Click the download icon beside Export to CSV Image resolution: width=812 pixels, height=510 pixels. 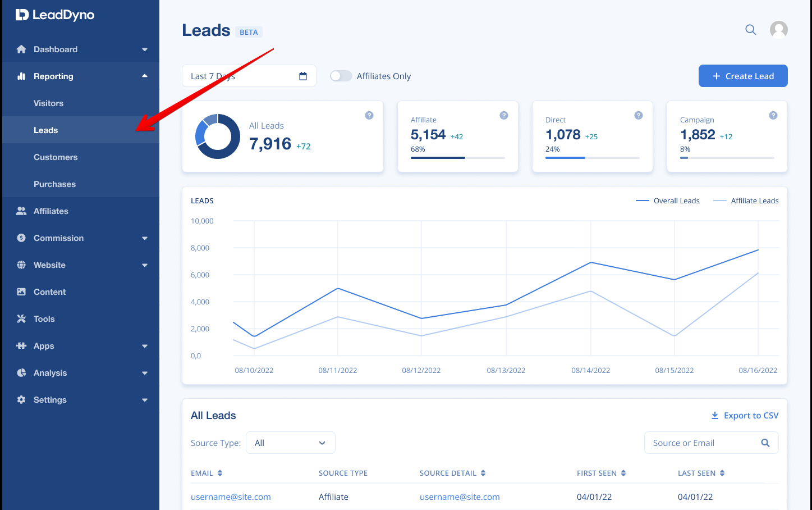pyautogui.click(x=715, y=416)
